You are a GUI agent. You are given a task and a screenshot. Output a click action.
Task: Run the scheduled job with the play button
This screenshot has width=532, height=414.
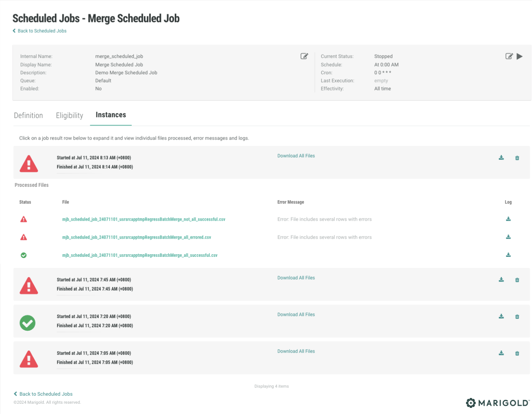519,56
